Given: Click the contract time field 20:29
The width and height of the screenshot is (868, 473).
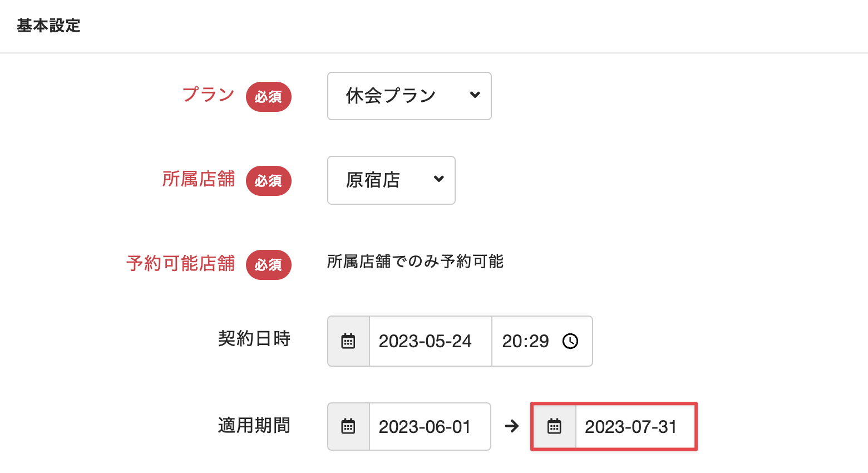Looking at the screenshot, I should [525, 341].
